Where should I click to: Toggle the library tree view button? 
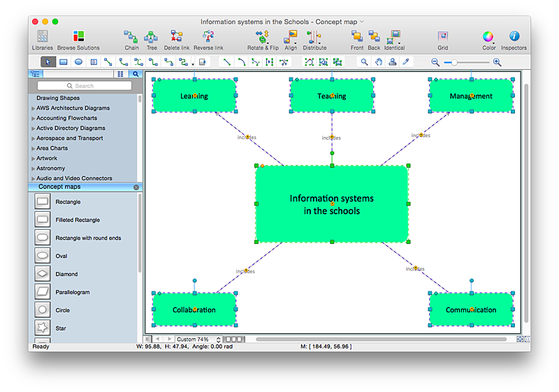36,74
